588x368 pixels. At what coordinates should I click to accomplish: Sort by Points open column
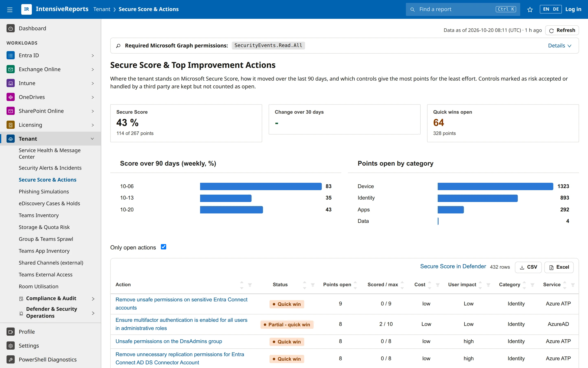tap(355, 285)
